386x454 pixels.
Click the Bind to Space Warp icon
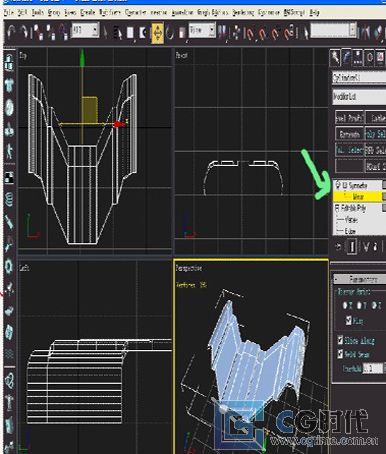point(64,33)
